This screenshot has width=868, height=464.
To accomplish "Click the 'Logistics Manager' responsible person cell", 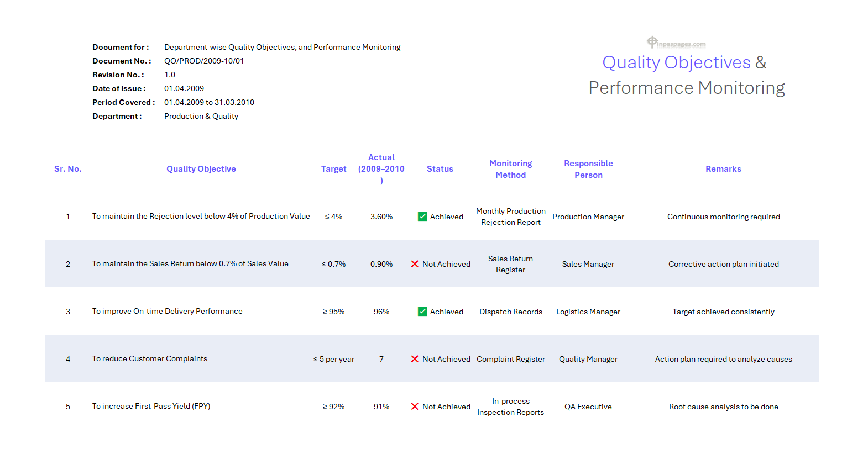I will point(588,312).
